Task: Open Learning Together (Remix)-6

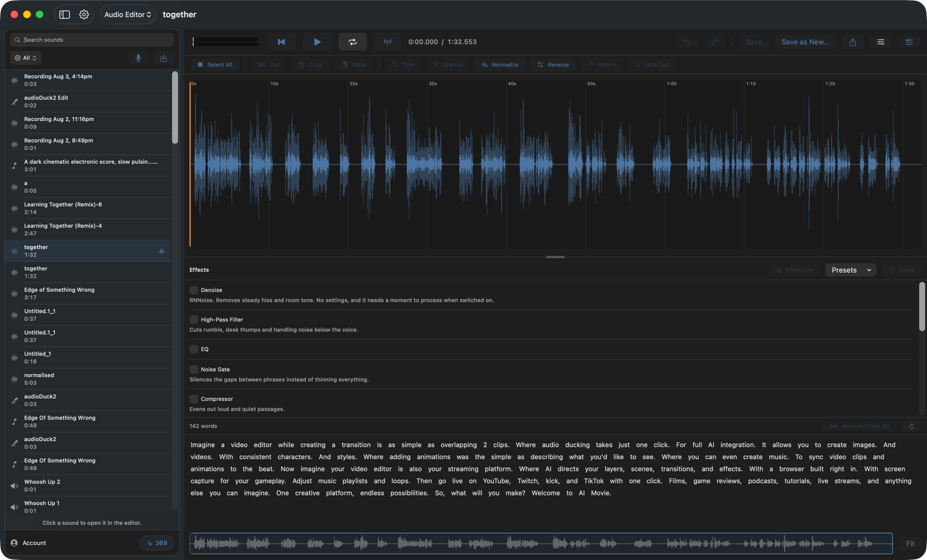Action: (x=88, y=208)
